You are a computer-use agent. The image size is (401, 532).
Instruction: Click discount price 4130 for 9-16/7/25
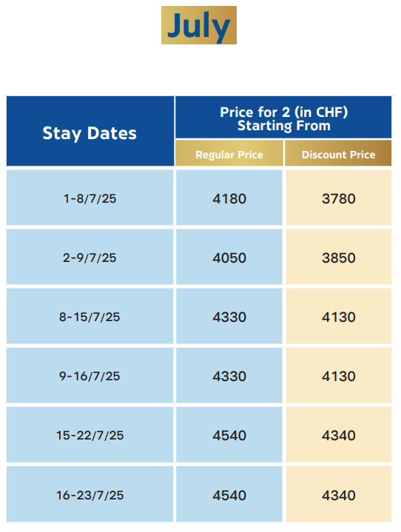pyautogui.click(x=339, y=375)
